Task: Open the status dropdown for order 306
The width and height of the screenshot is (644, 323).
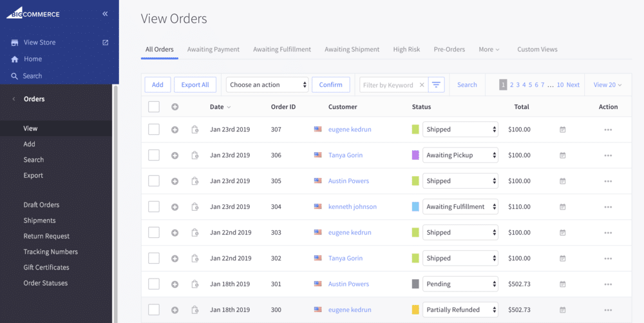Action: click(x=460, y=155)
